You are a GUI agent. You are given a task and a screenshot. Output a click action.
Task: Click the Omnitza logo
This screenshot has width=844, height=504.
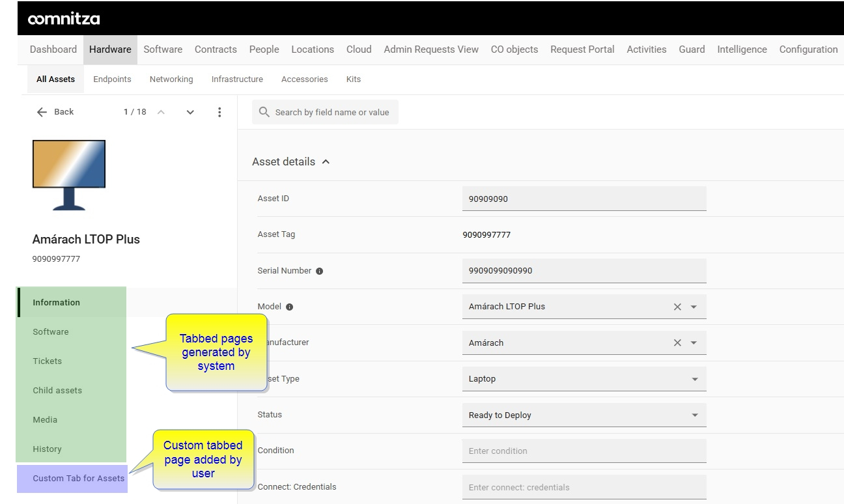coord(64,19)
